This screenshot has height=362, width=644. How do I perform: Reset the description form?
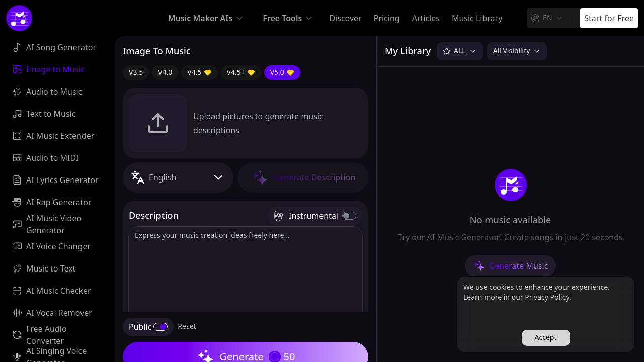click(187, 326)
